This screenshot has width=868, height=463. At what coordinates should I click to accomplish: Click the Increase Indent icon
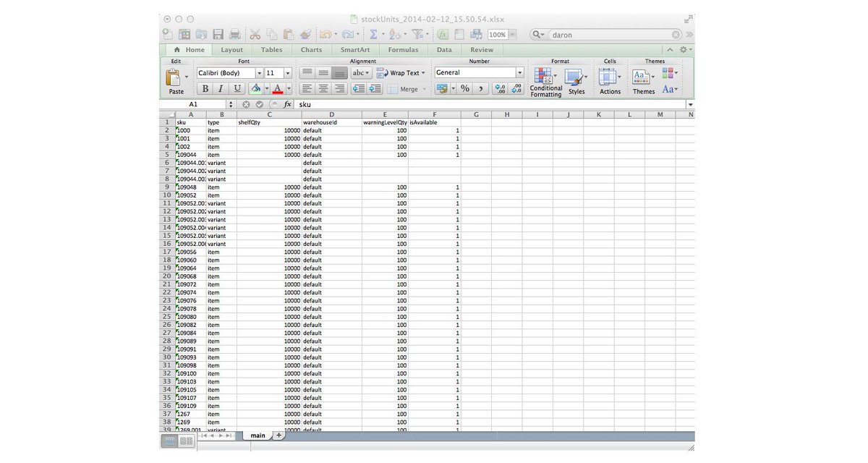coord(375,88)
